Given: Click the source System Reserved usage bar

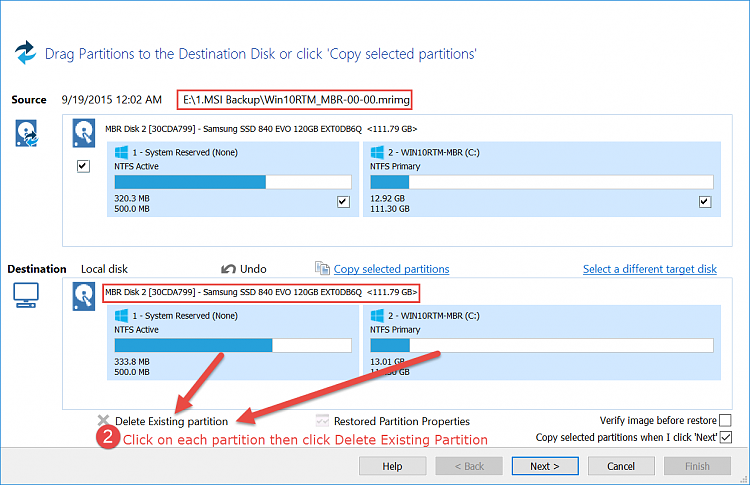Looking at the screenshot, I should 233,182.
